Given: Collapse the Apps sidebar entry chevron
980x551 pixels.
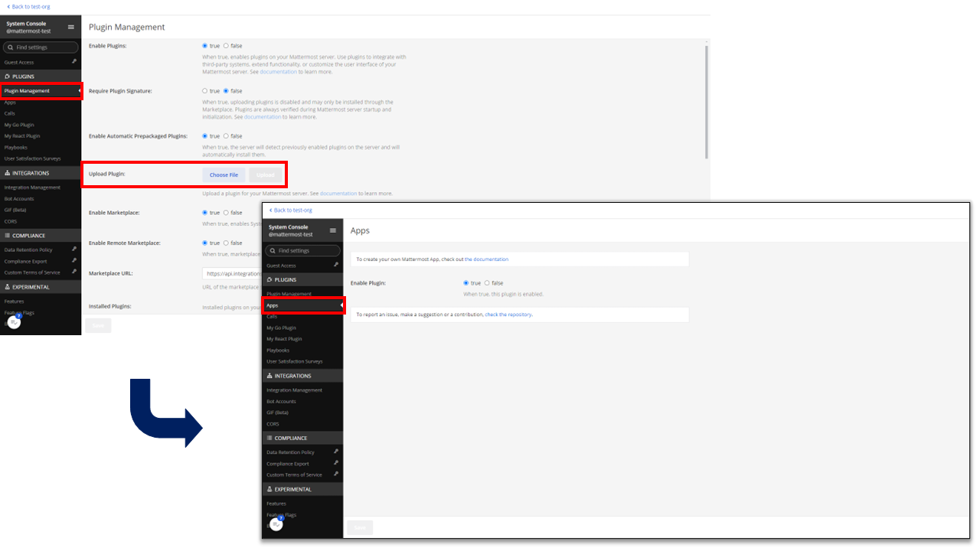Looking at the screenshot, I should tap(343, 305).
